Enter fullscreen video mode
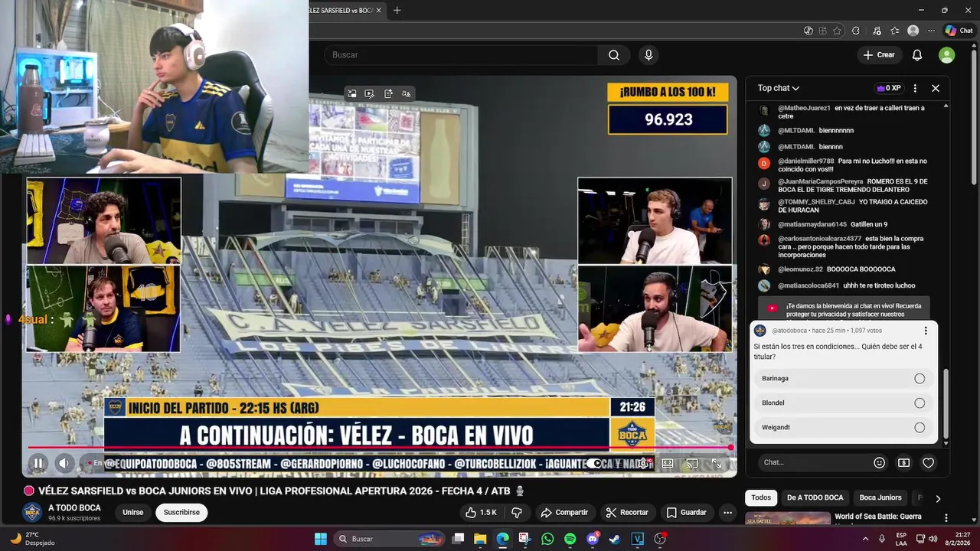The image size is (980, 551). pos(717,463)
